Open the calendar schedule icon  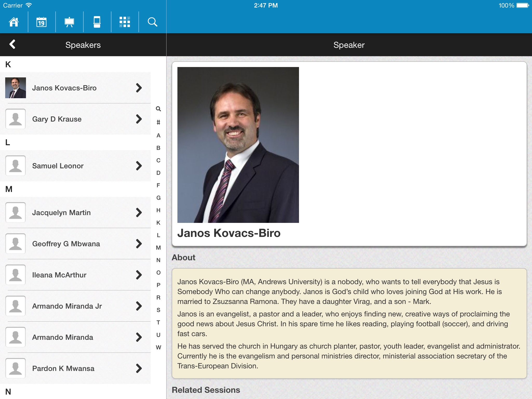click(x=42, y=22)
